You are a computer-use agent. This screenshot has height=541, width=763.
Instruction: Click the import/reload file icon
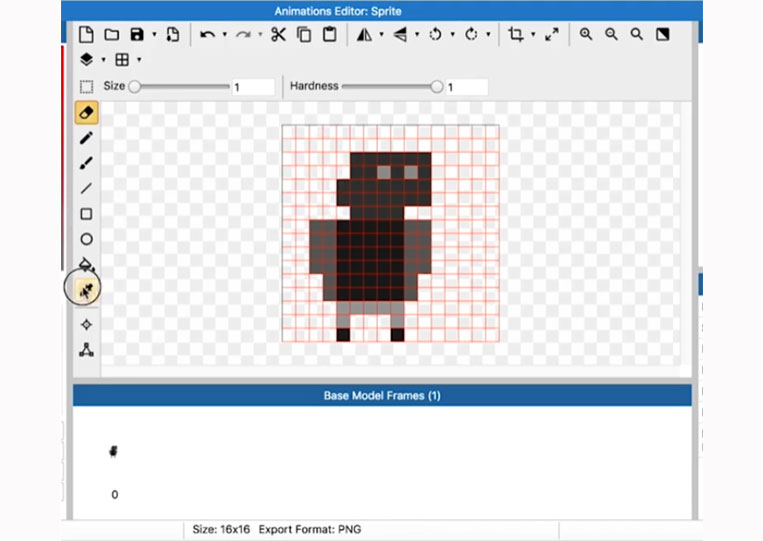pyautogui.click(x=172, y=35)
